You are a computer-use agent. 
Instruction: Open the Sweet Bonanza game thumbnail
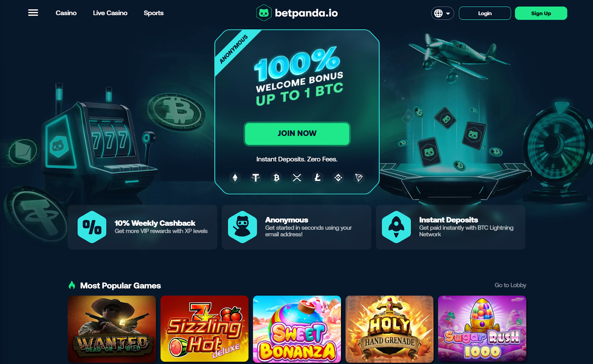(297, 329)
